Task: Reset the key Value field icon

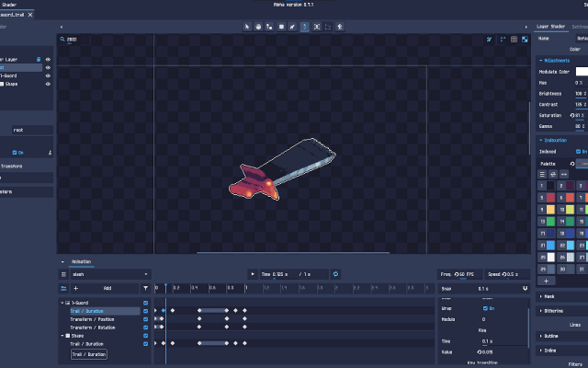Action: click(480, 352)
